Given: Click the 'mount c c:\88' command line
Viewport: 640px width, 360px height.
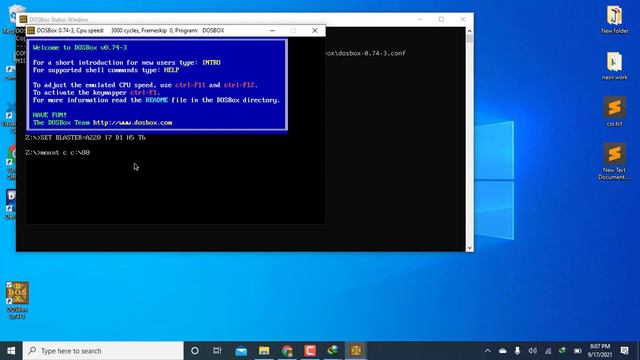Looking at the screenshot, I should [57, 153].
